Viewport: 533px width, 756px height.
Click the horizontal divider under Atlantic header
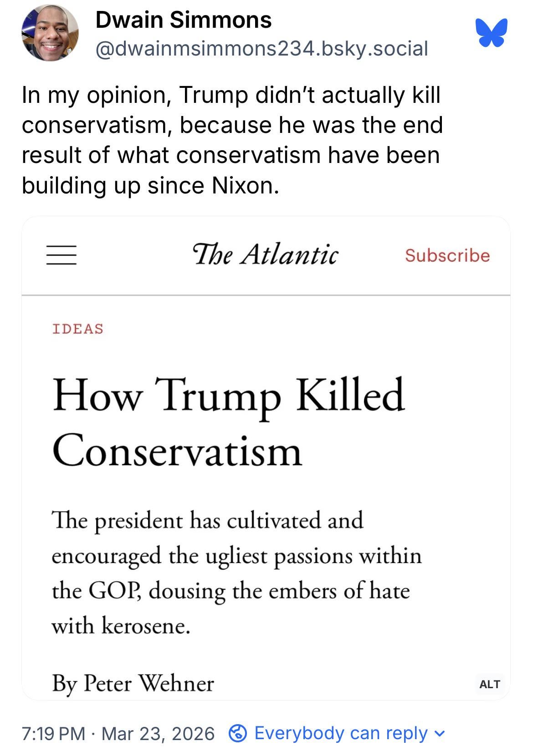(x=266, y=295)
